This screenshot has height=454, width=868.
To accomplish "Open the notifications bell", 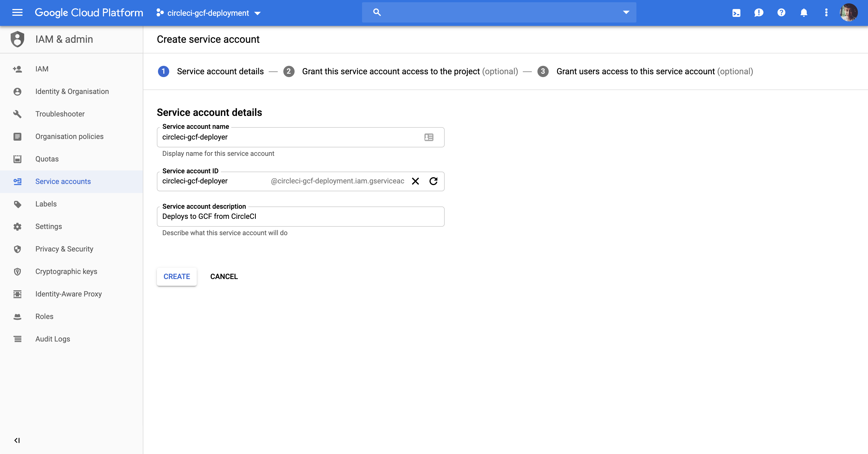I will (x=804, y=13).
